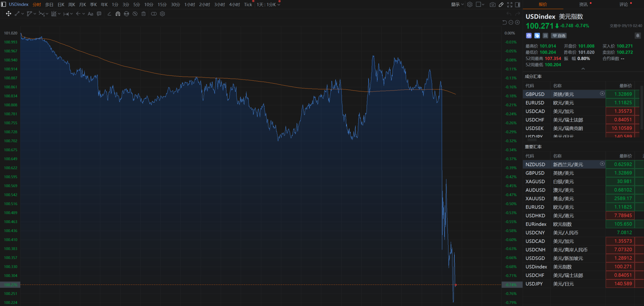Select the price range ruler tool
This screenshot has height=306, width=644.
click(x=66, y=14)
